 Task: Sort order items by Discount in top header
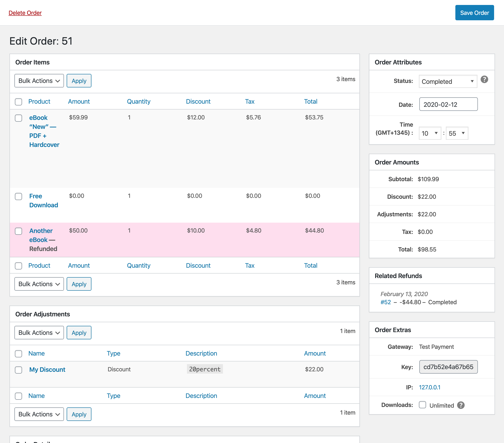tap(198, 101)
